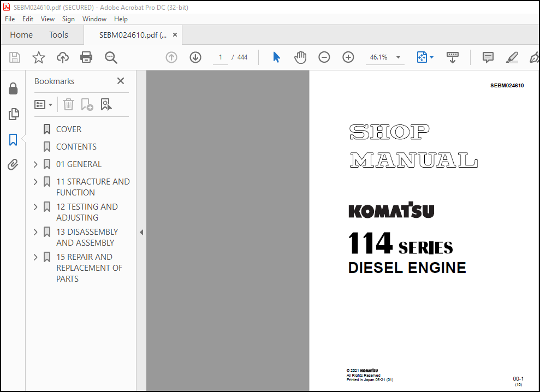This screenshot has width=540, height=392.
Task: Open the Window menu
Action: coord(94,19)
